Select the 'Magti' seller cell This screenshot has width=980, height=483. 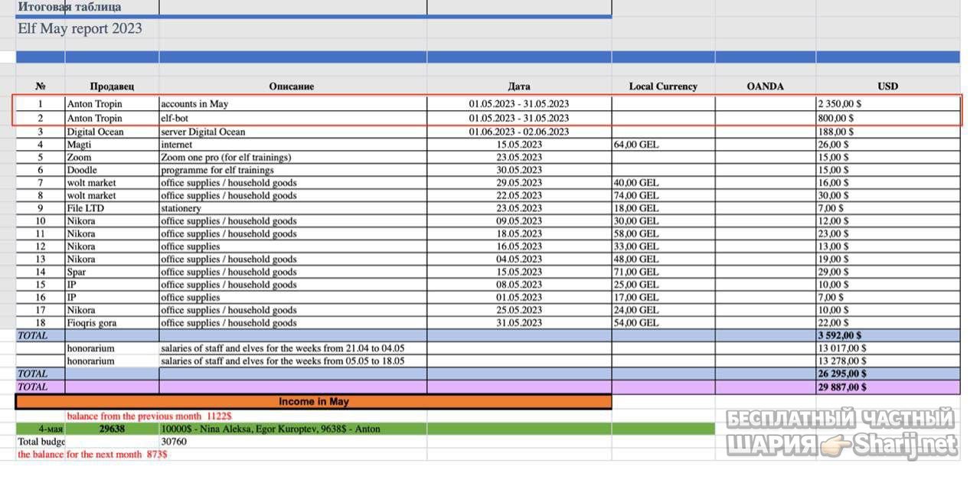tap(112, 144)
